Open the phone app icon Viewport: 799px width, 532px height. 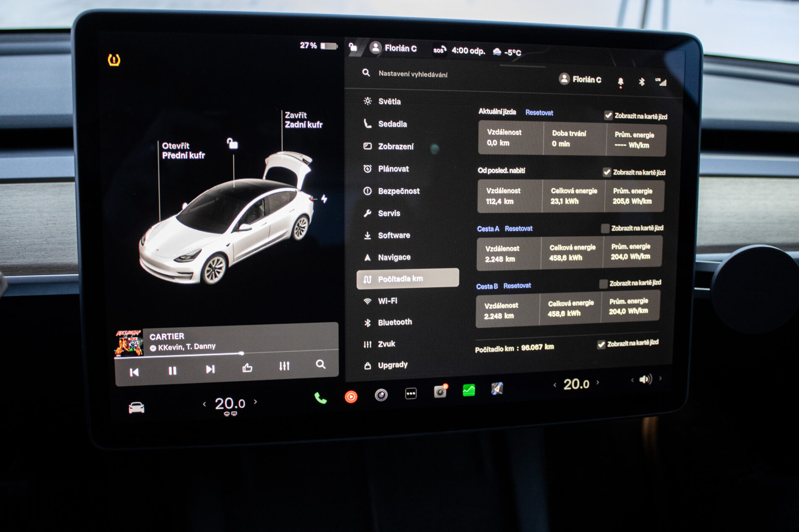coord(320,398)
